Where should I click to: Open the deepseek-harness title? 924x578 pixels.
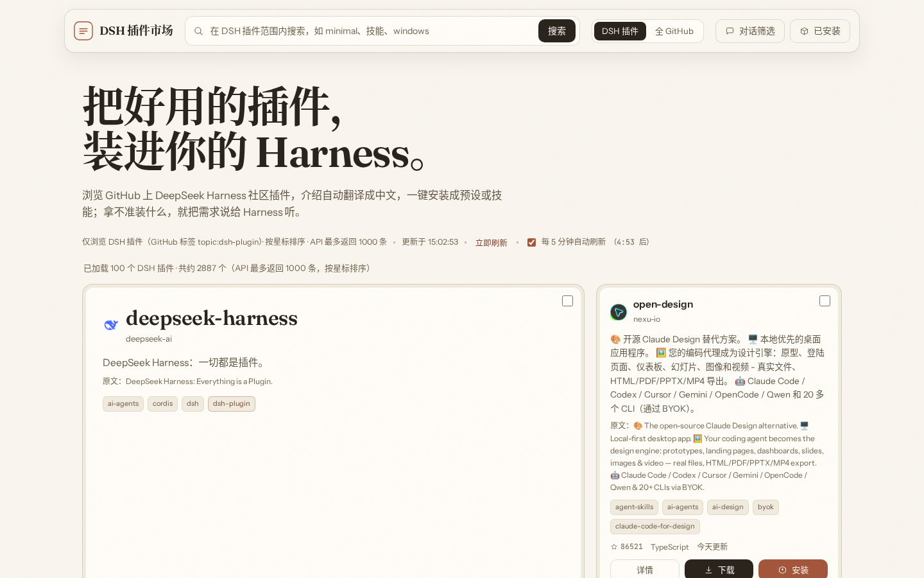pyautogui.click(x=212, y=318)
